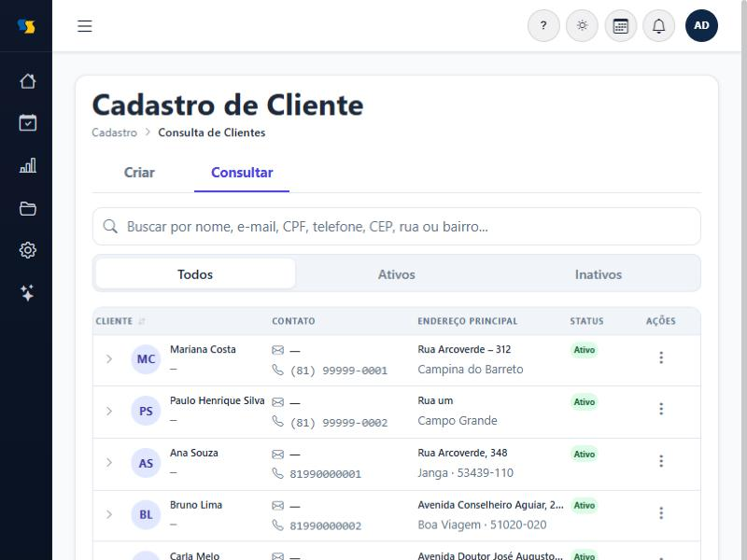Click phone icon beside (81) 99999-0001

click(277, 370)
